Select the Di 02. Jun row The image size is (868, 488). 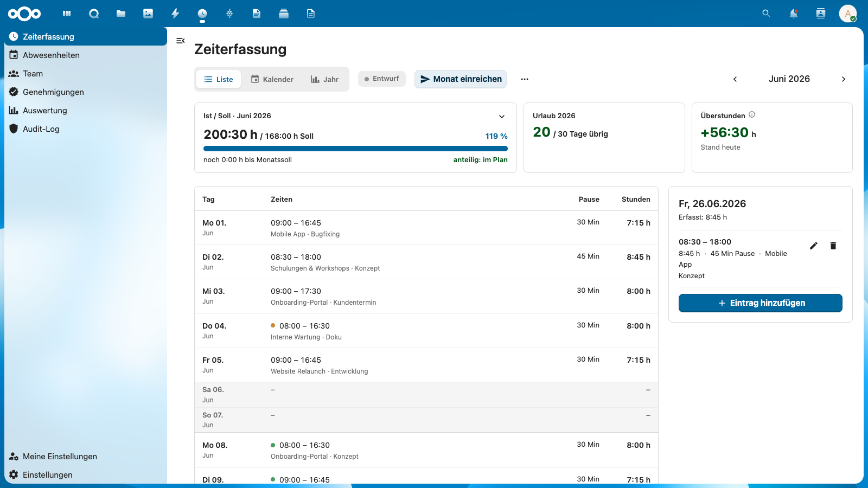pos(426,262)
